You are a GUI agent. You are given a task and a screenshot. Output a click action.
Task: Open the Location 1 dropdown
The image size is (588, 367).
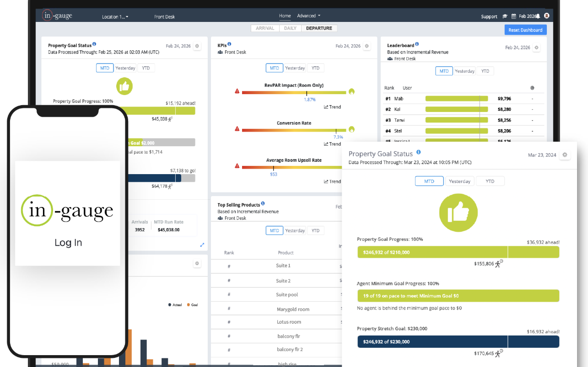click(x=115, y=17)
